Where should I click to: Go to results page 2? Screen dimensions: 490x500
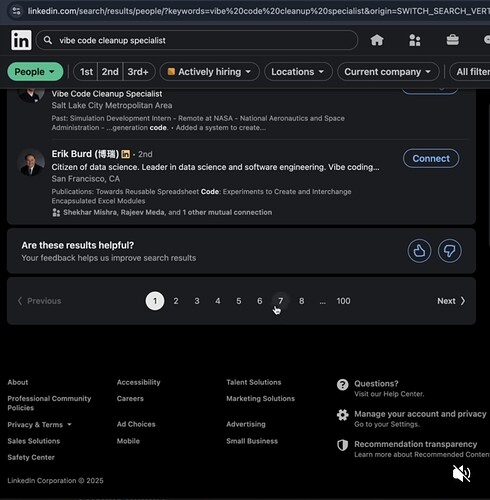tap(176, 301)
